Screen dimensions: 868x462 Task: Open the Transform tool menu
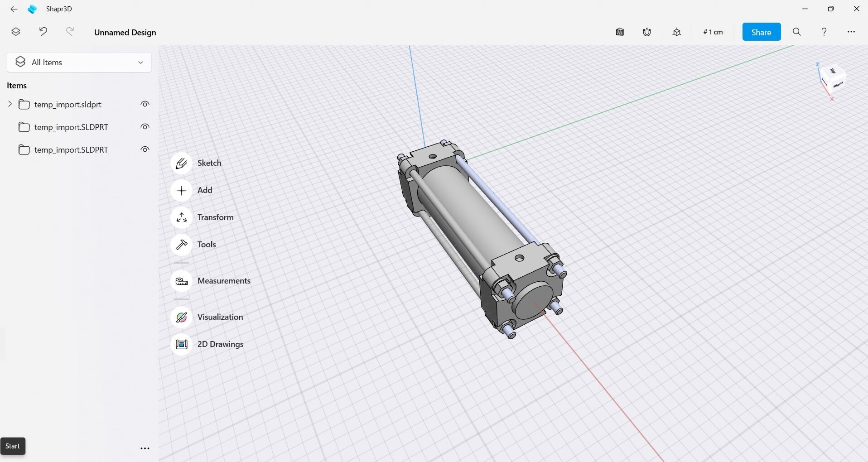(182, 218)
